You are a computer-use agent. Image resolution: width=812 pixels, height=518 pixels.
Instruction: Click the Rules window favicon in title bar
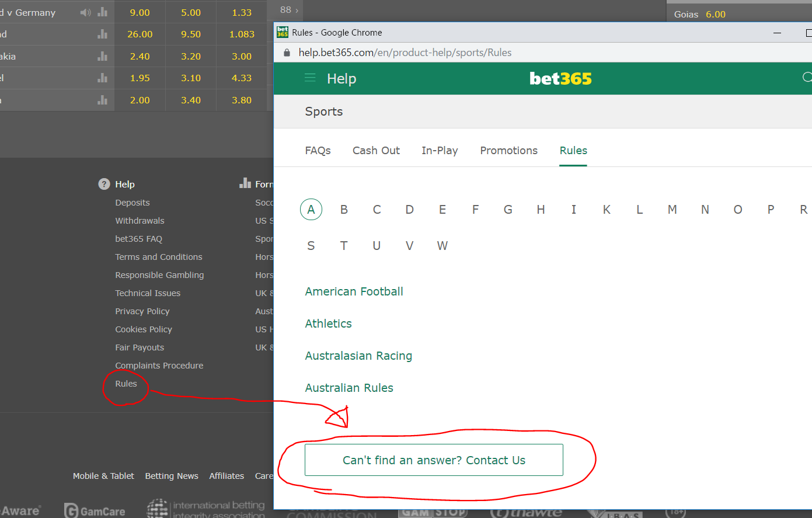(283, 32)
